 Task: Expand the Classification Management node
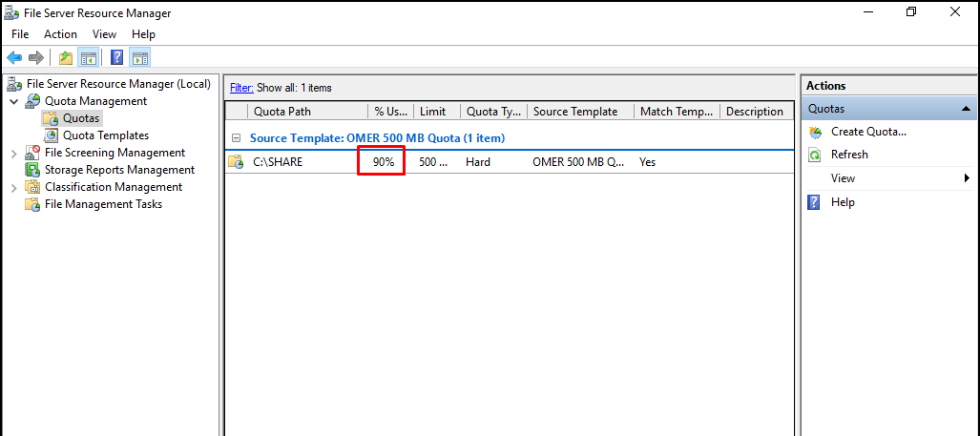coord(14,187)
